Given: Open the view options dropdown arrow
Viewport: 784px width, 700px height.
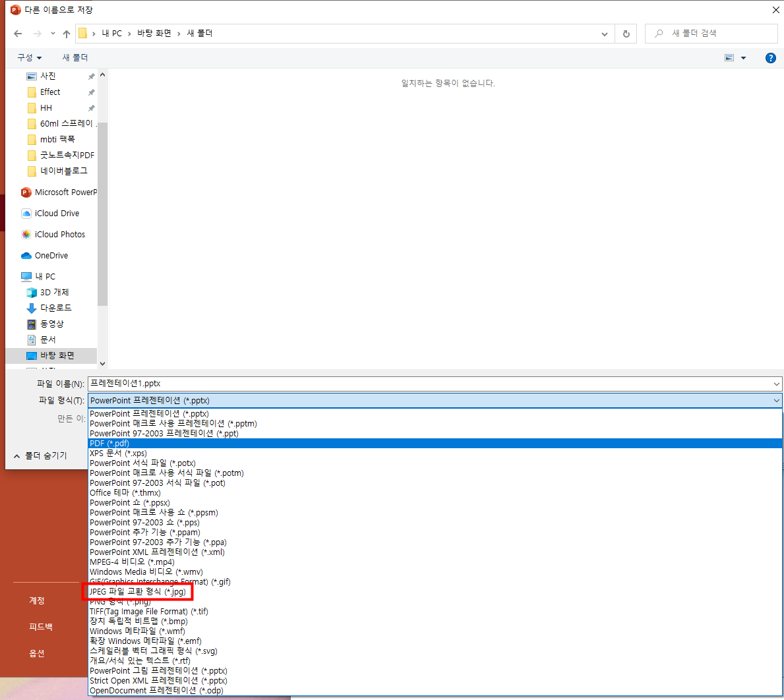Looking at the screenshot, I should pos(744,58).
